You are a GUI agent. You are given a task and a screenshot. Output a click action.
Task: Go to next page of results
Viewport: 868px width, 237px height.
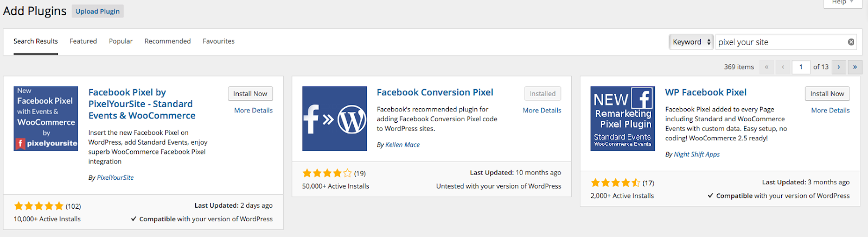pyautogui.click(x=839, y=67)
